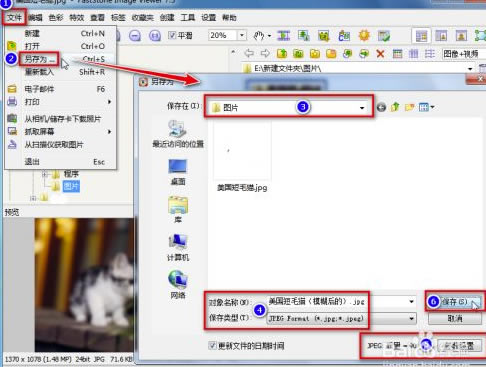Go up one folder in the browser toolbar
486x367 pixels.
(282, 53)
